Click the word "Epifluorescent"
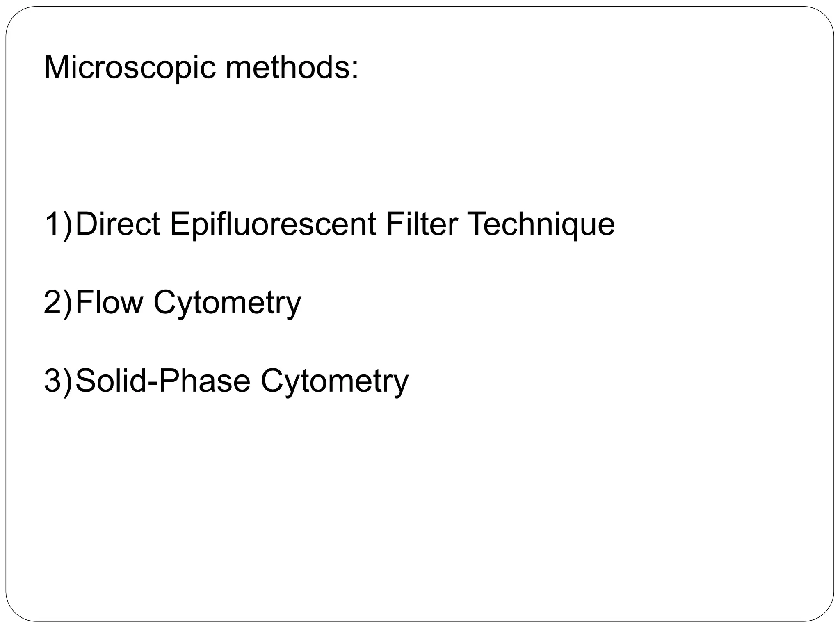This screenshot has width=840, height=630. (x=272, y=224)
